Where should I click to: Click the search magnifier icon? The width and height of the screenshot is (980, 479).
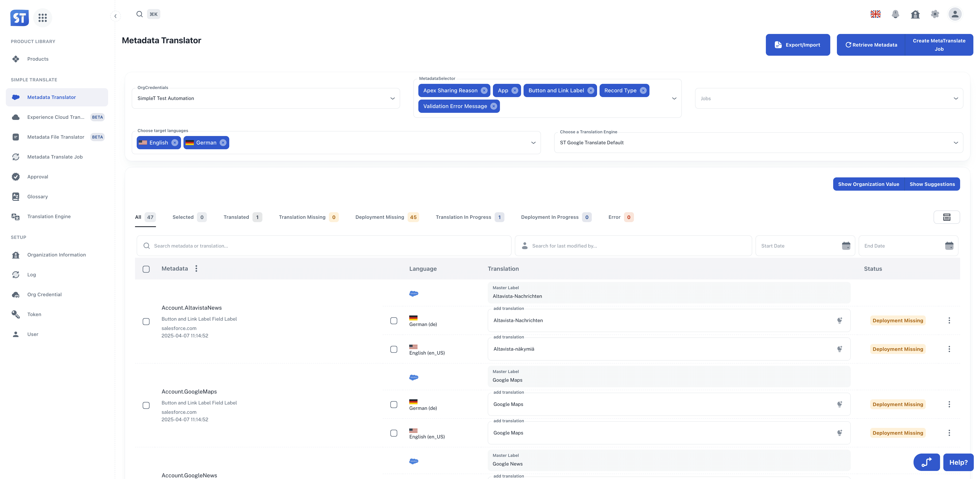point(140,14)
